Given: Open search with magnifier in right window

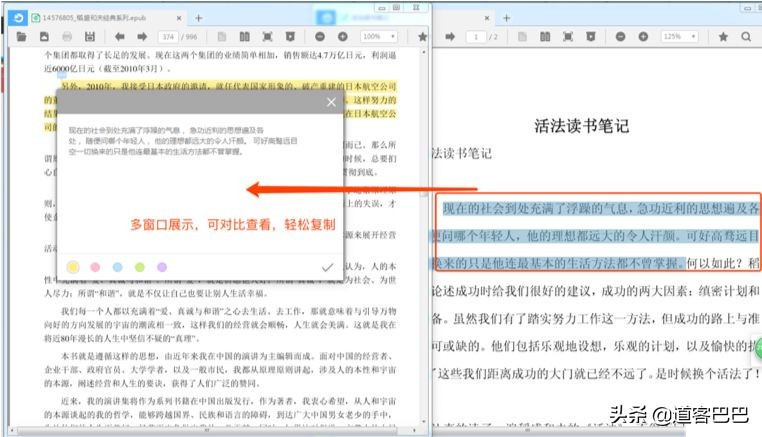Looking at the screenshot, I should coord(746,36).
